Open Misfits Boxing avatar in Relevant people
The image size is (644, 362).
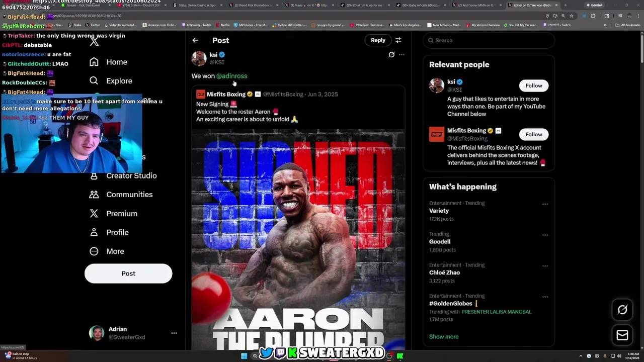tap(437, 134)
